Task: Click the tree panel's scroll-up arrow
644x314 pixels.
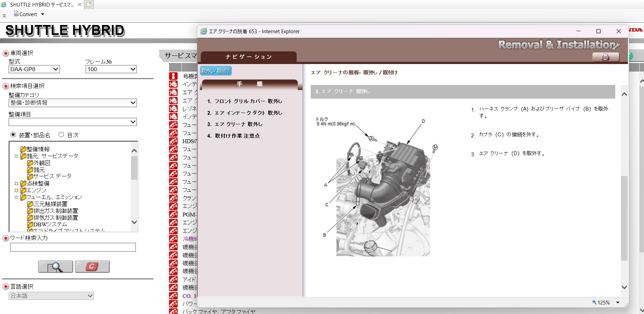Action: (x=134, y=151)
